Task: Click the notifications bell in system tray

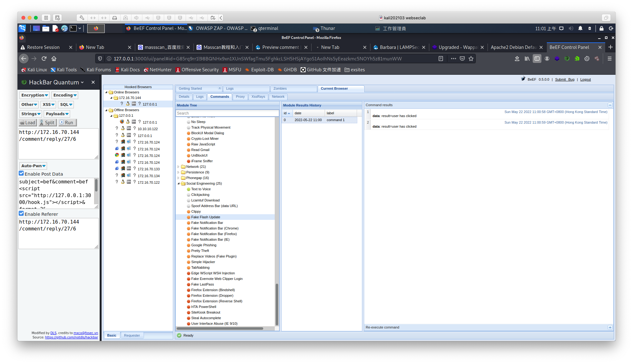Action: pyautogui.click(x=580, y=28)
